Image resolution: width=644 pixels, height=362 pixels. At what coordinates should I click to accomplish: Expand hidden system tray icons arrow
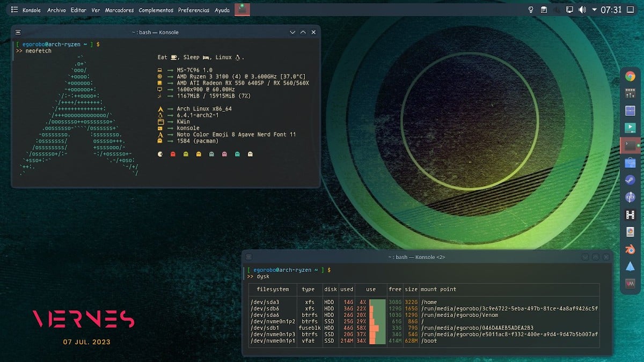(594, 10)
